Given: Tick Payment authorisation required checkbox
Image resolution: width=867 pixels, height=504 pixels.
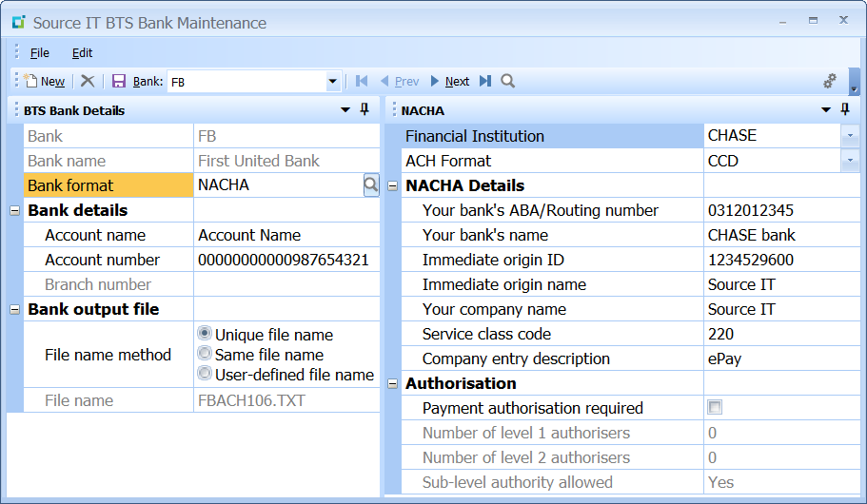Looking at the screenshot, I should pyautogui.click(x=715, y=408).
